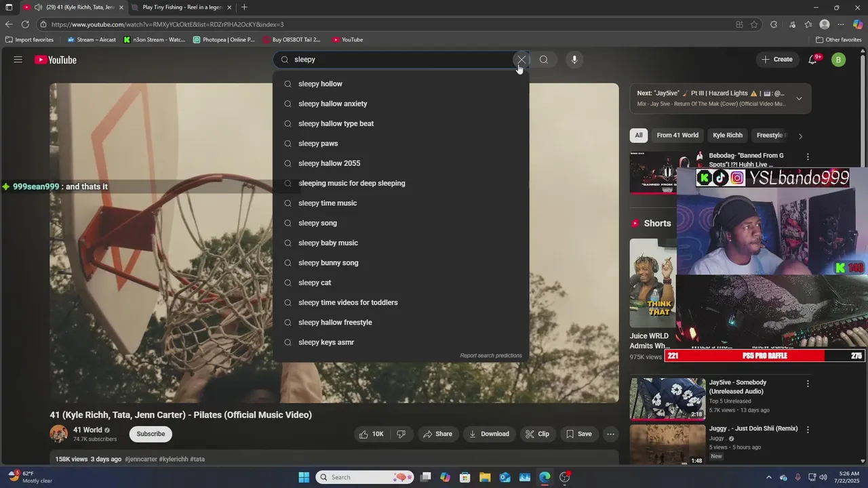Open the account avatar B menu
Viewport: 868px width, 488px height.
click(x=838, y=60)
